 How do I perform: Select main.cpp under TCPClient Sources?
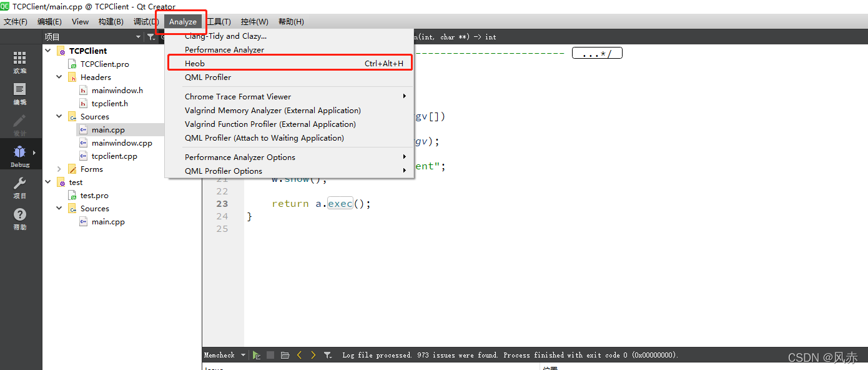[x=108, y=130]
